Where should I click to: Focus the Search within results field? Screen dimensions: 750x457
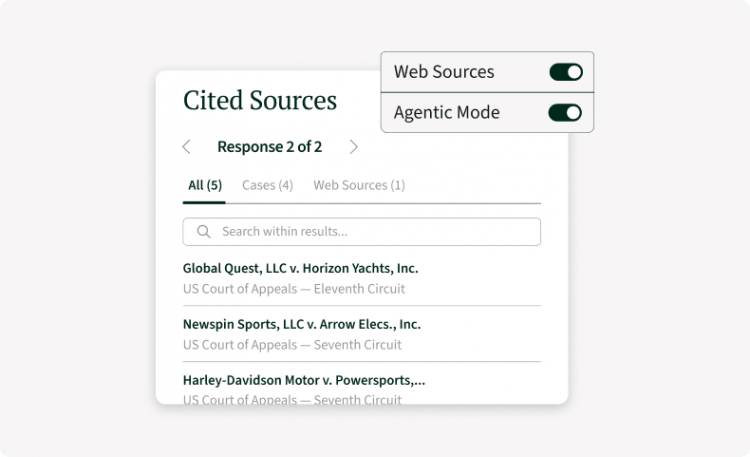362,232
